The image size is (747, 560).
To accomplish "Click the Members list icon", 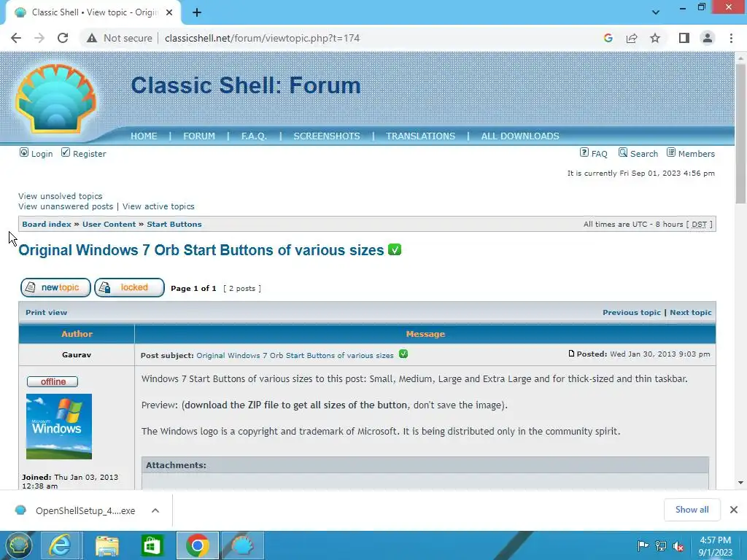I will pos(671,152).
